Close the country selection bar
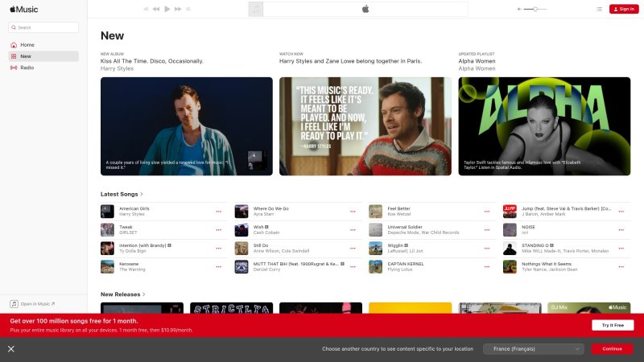Viewport: 644px width, 362px height. 11,349
